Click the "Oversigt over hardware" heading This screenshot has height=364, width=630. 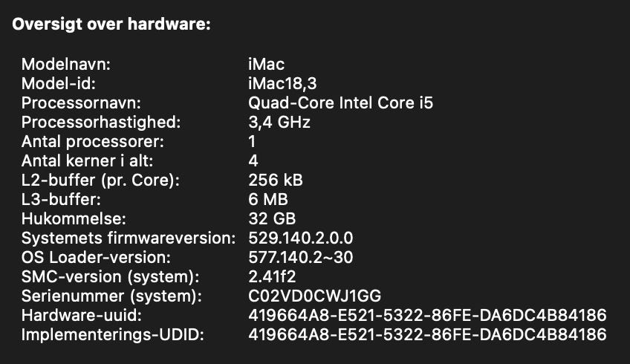pyautogui.click(x=111, y=25)
